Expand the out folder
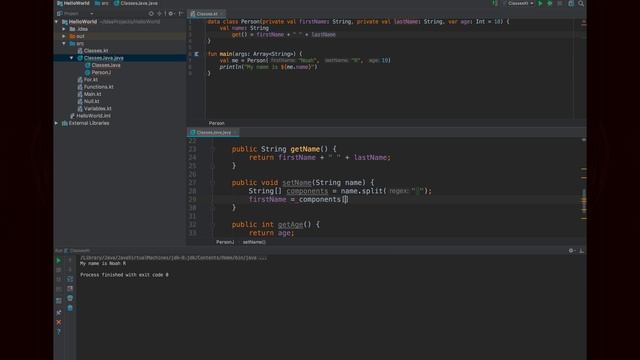The height and width of the screenshot is (360, 640). pos(64,36)
